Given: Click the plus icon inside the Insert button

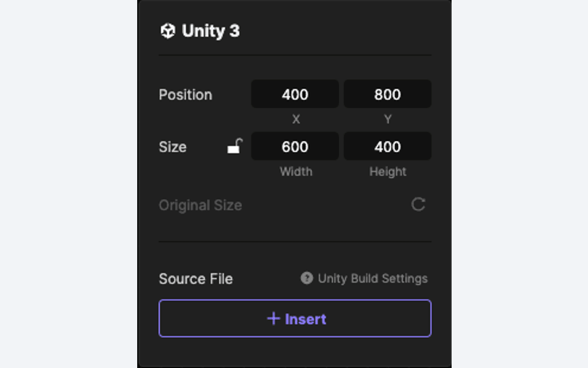Looking at the screenshot, I should tap(273, 319).
